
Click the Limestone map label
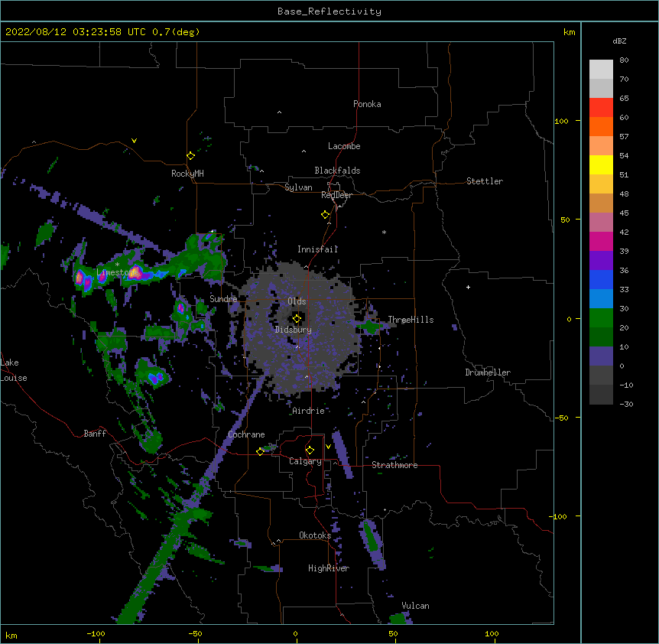(115, 272)
